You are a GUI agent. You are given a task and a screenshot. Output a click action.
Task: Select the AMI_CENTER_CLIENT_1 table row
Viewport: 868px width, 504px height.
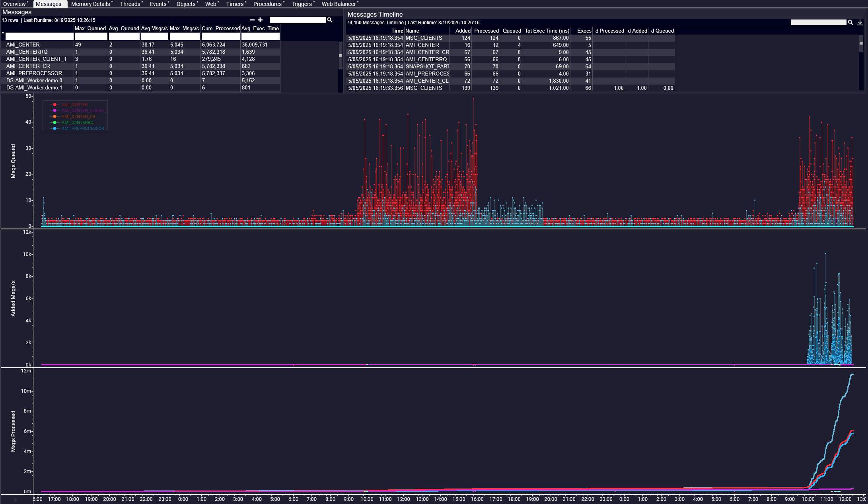pyautogui.click(x=37, y=59)
